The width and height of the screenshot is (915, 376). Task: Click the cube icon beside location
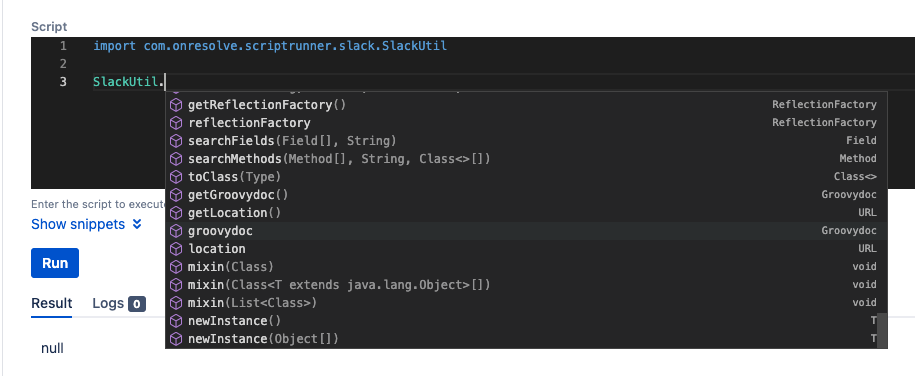176,249
